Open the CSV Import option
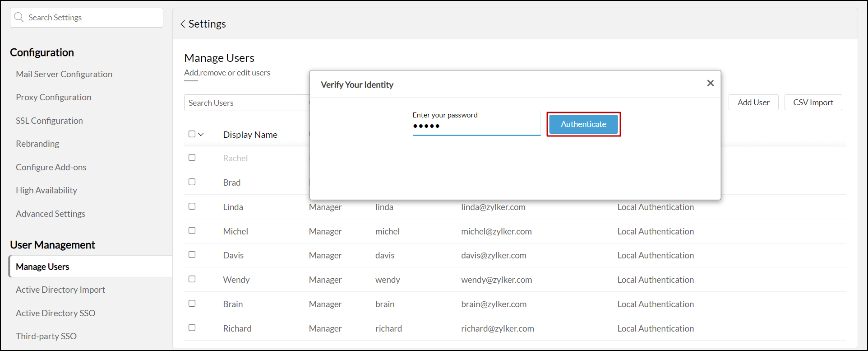This screenshot has height=351, width=868. pos(813,103)
